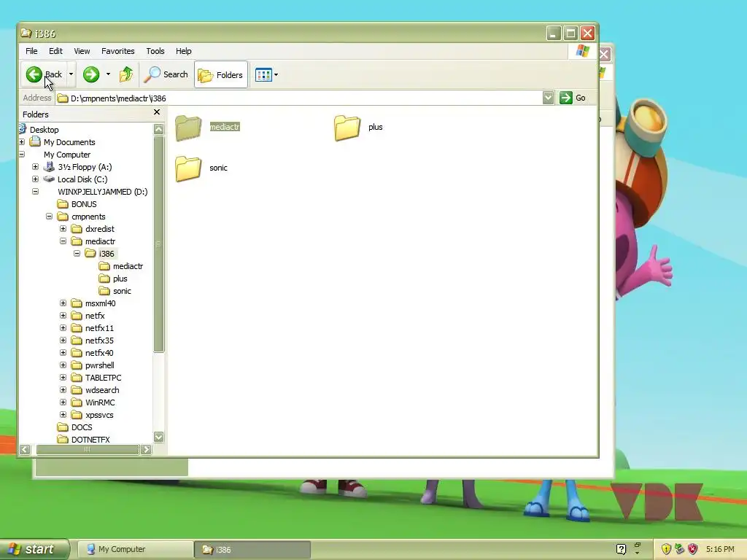Click the green Forward arrow icon
The height and width of the screenshot is (560, 747).
pos(91,74)
